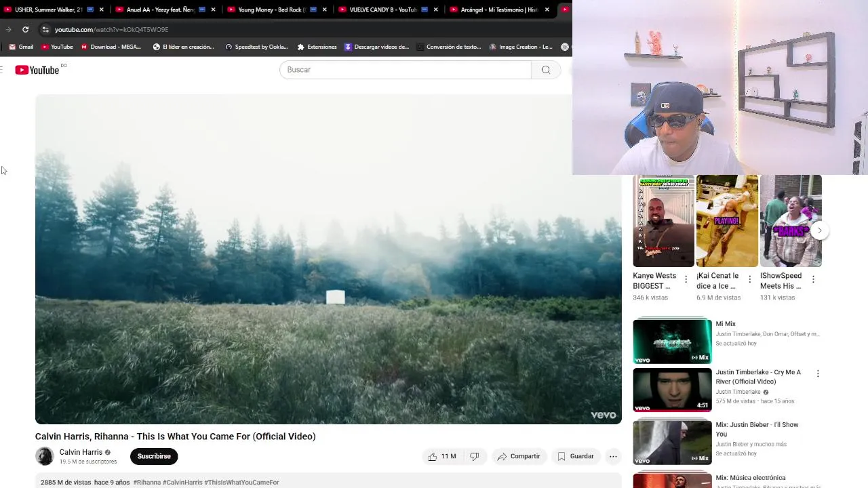Open the Justin Timberlake channel name under Cry Me A River

738,392
